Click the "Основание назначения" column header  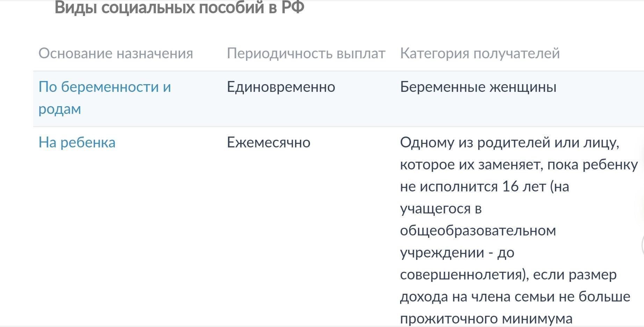116,53
